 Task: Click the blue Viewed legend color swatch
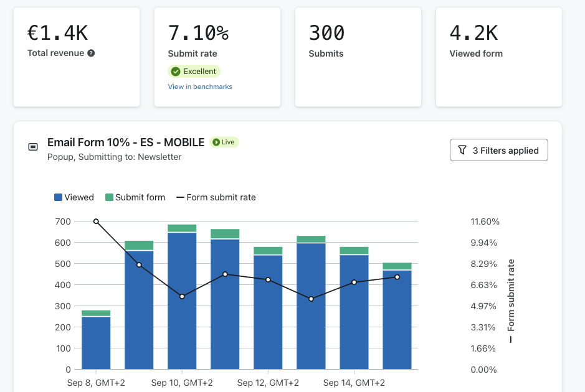(58, 197)
